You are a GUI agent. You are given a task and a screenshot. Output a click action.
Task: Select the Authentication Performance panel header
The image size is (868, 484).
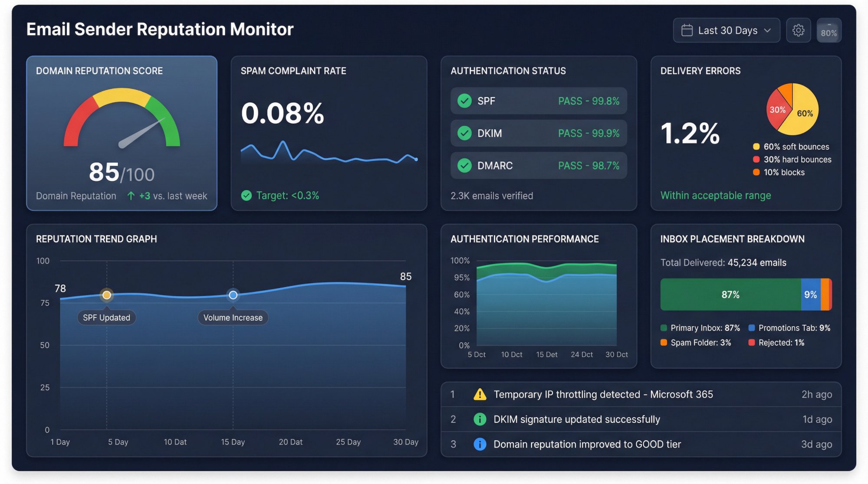525,239
